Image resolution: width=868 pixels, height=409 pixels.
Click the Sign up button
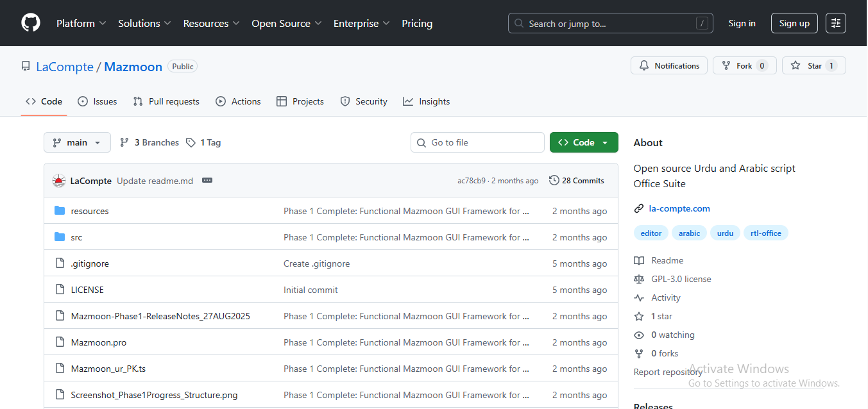(794, 23)
